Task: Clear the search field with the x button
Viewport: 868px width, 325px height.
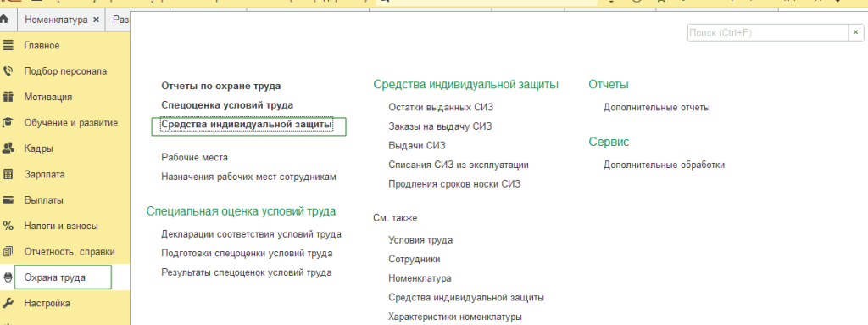Action: 856,33
